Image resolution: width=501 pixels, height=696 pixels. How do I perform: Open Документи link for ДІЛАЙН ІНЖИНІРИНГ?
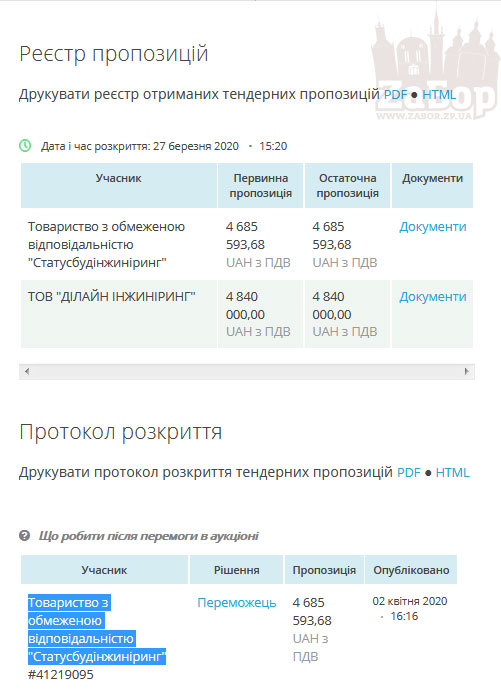tap(433, 297)
